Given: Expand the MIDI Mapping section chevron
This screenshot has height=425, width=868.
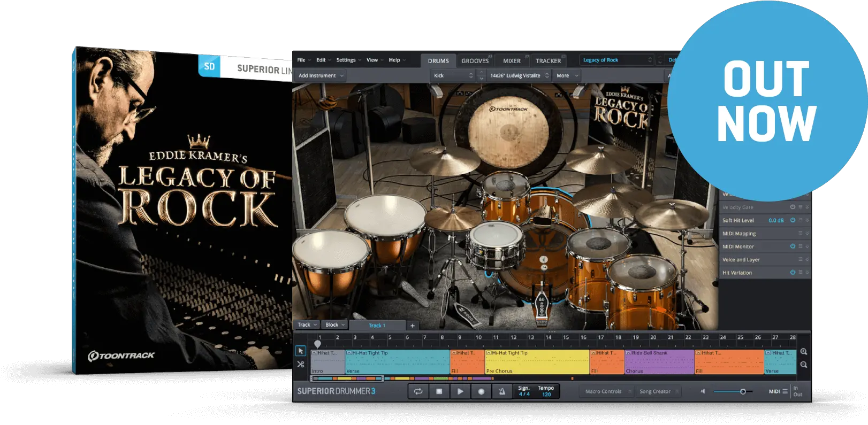Looking at the screenshot, I should coord(807,233).
